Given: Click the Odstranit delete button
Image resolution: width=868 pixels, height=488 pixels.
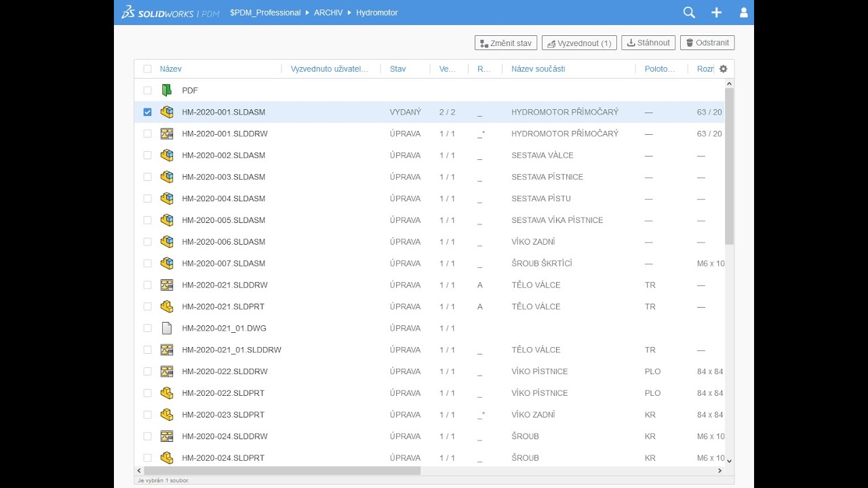Looking at the screenshot, I should (x=707, y=43).
